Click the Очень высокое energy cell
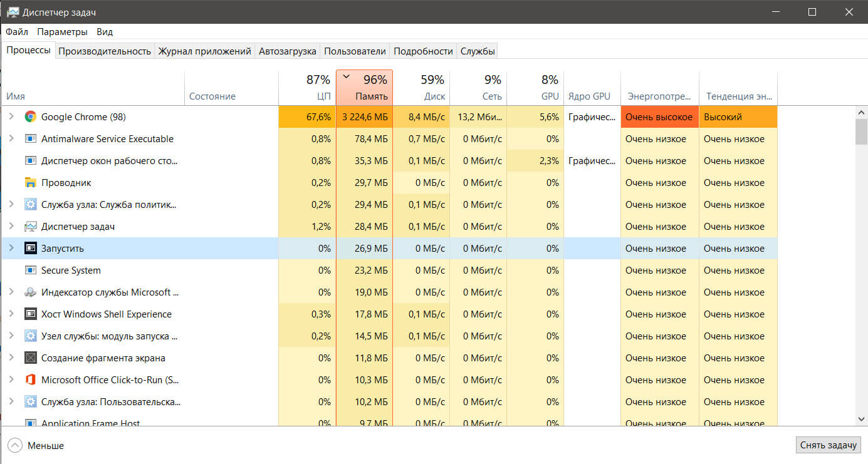868x464 pixels. 660,117
